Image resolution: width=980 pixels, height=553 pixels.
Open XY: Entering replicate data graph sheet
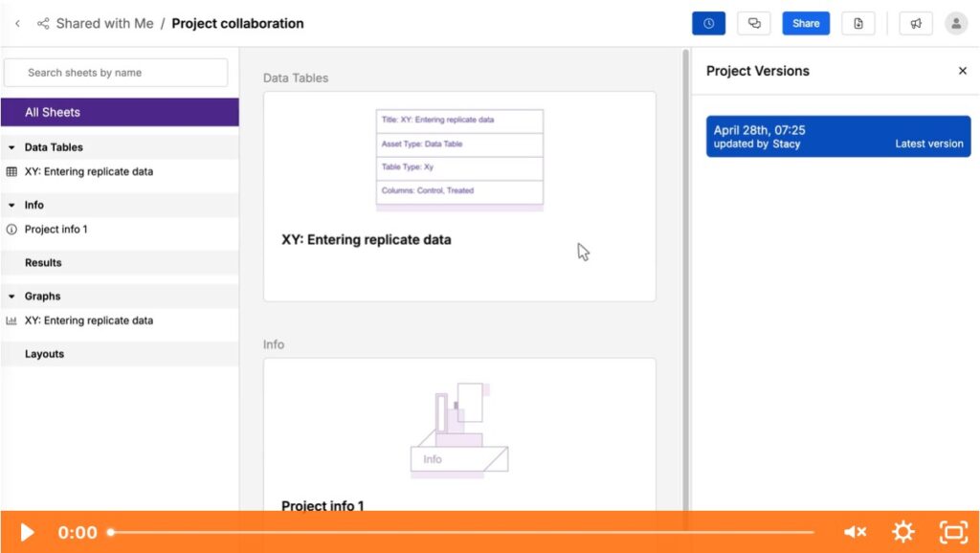click(x=89, y=321)
